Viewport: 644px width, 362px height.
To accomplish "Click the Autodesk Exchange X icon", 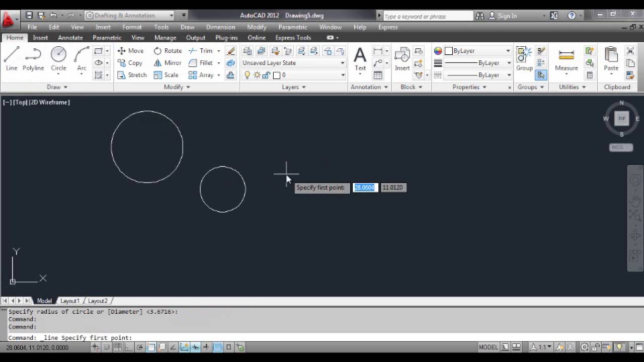I will (x=554, y=16).
